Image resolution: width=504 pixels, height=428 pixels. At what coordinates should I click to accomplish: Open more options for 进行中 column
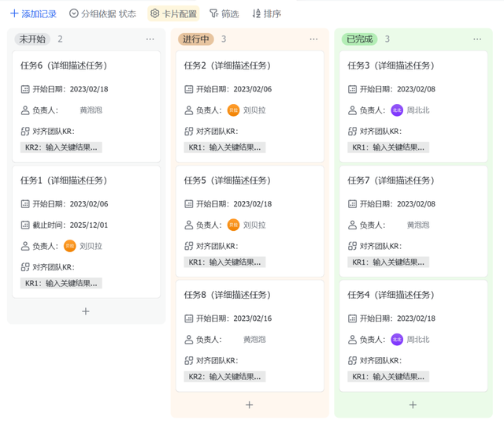(x=314, y=39)
